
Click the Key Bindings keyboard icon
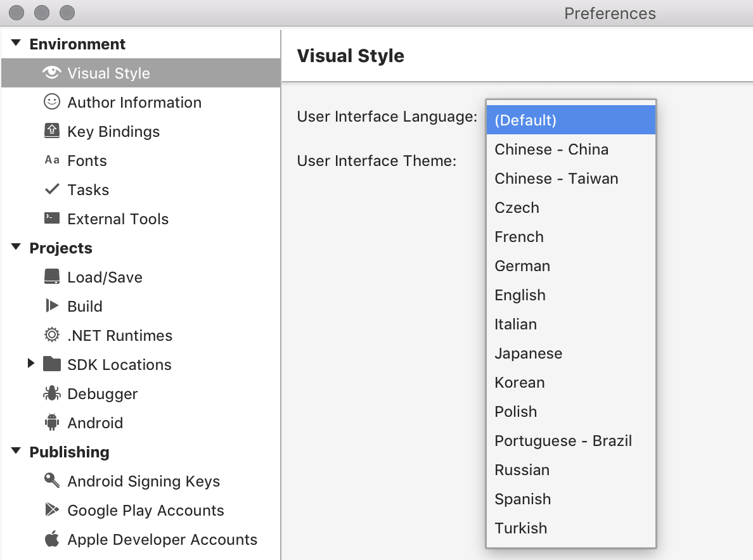[52, 131]
